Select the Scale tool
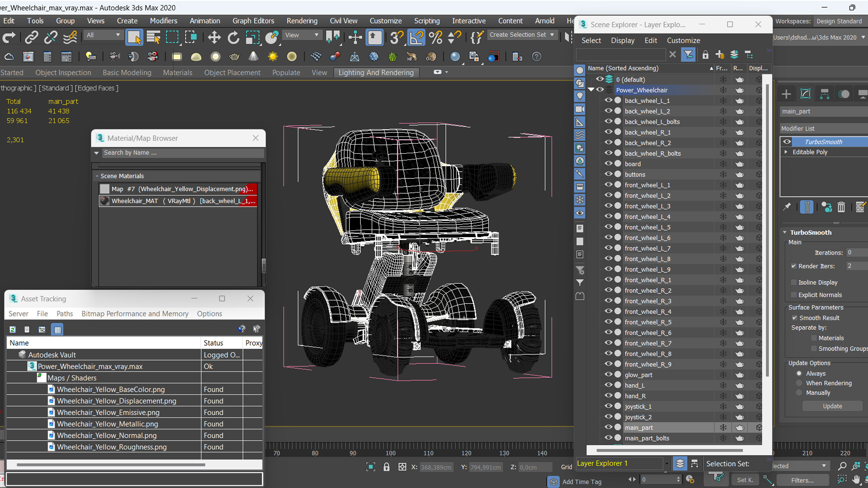The height and width of the screenshot is (488, 868). coord(252,38)
